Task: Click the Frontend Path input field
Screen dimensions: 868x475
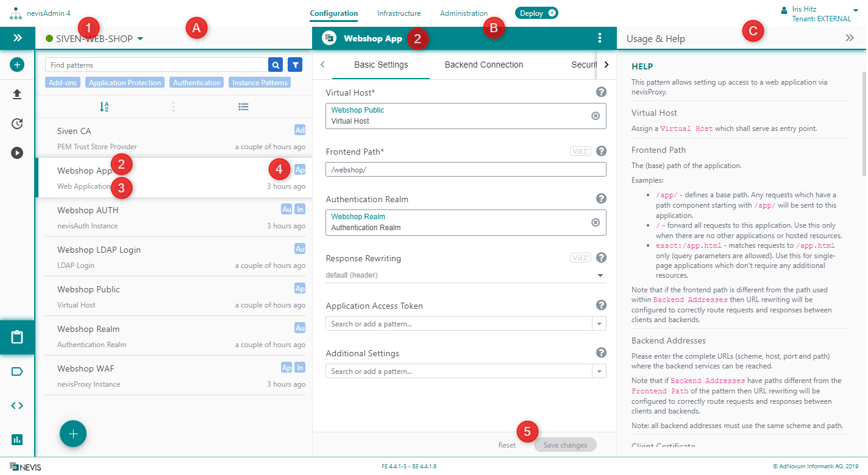Action: tap(466, 169)
